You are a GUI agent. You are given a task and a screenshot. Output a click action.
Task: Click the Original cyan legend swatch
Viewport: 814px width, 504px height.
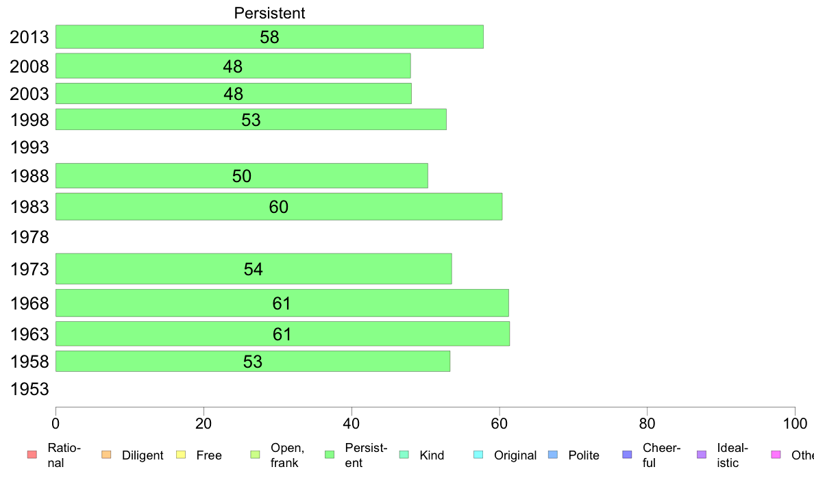479,455
